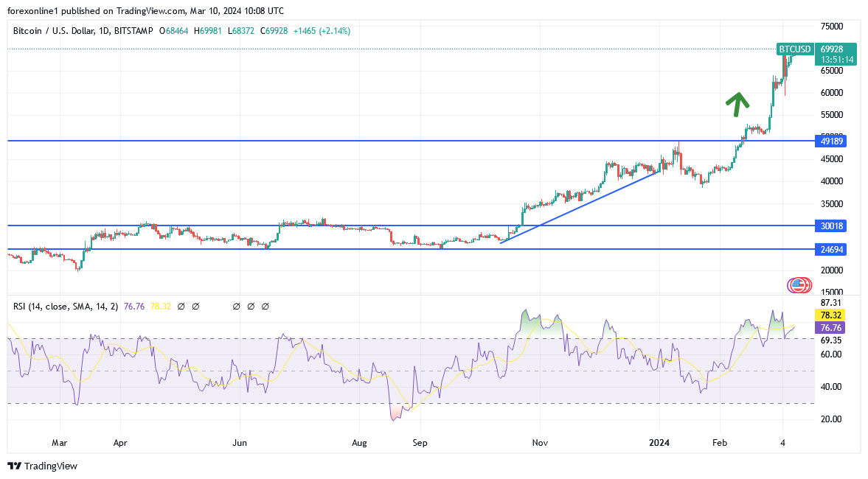Click the 55000 price scale label
Image resolution: width=868 pixels, height=479 pixels.
click(831, 115)
